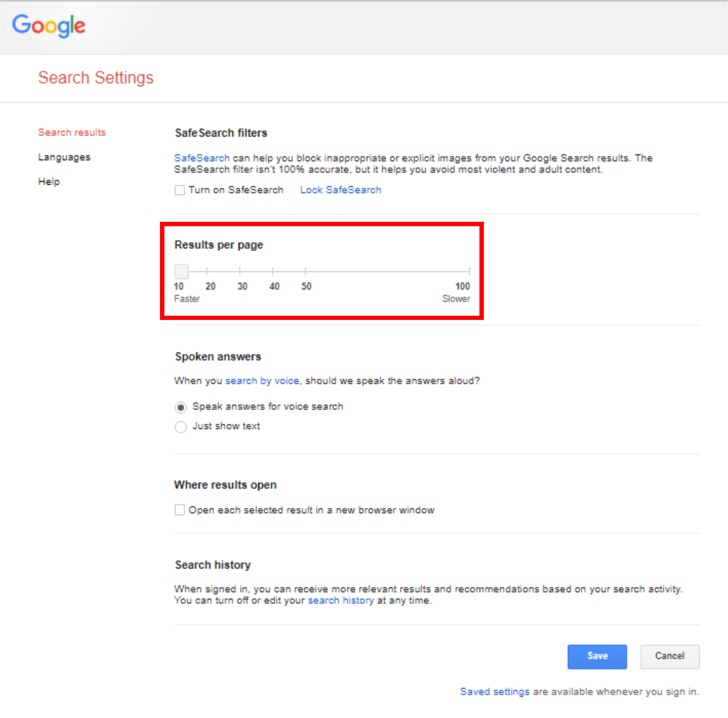Click the Google logo
Screen dimensions: 728x718
[x=49, y=26]
